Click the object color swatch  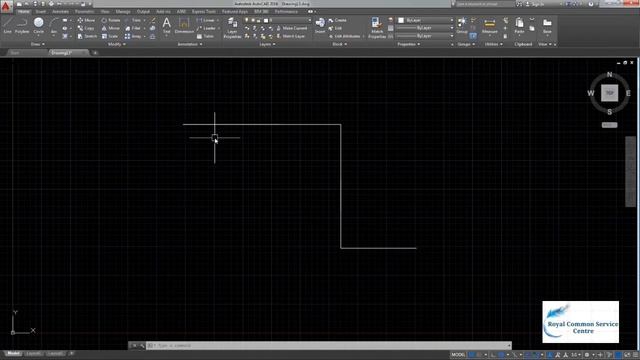tap(401, 20)
